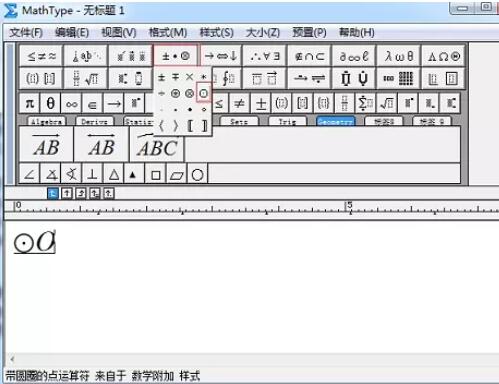The image size is (499, 384).
Task: Open the 文件(F) menu
Action: coord(26,33)
